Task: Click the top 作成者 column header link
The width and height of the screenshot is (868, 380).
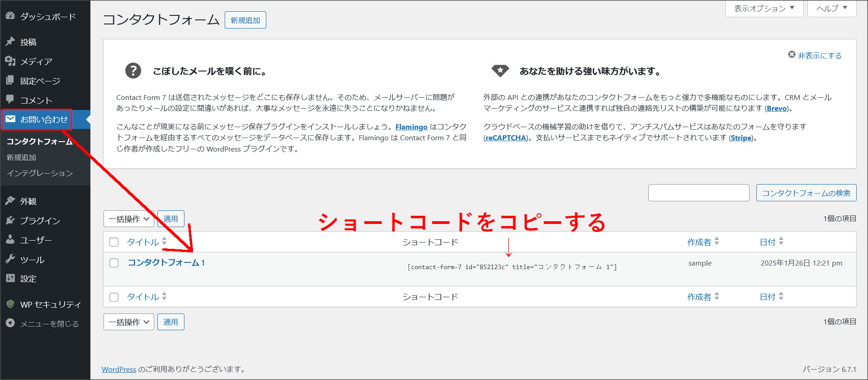Action: click(699, 242)
